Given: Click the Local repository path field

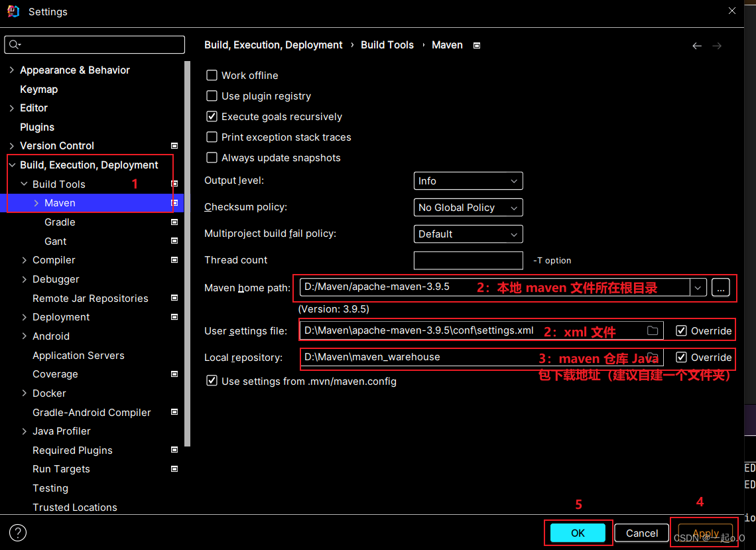Looking at the screenshot, I should pyautogui.click(x=481, y=357).
